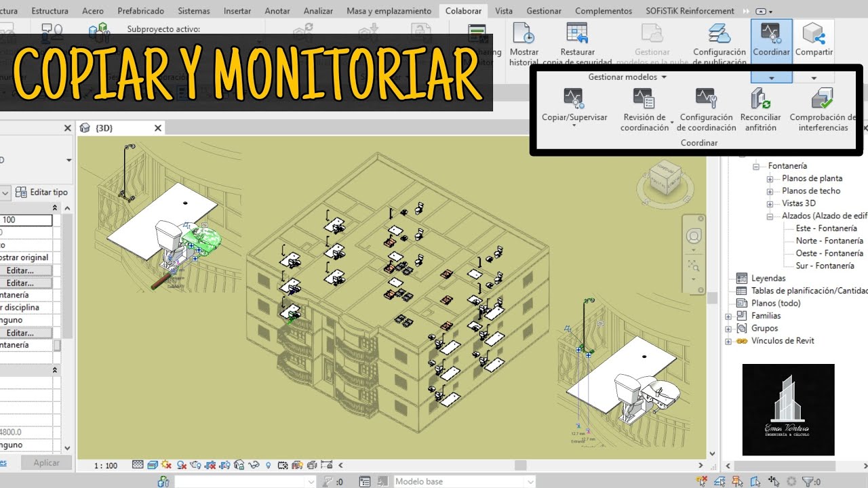This screenshot has height=488, width=868.
Task: Open detail level icon in view bar
Action: coord(138,465)
